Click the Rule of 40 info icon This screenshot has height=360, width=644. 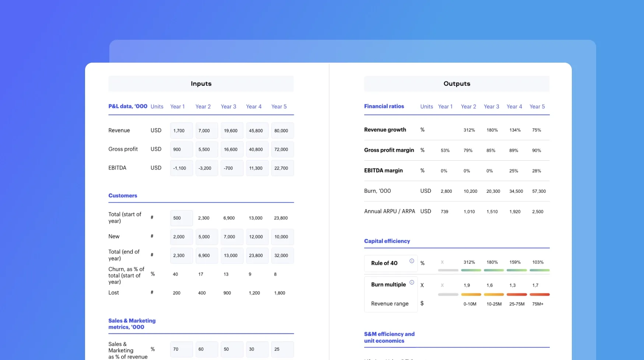pyautogui.click(x=412, y=261)
